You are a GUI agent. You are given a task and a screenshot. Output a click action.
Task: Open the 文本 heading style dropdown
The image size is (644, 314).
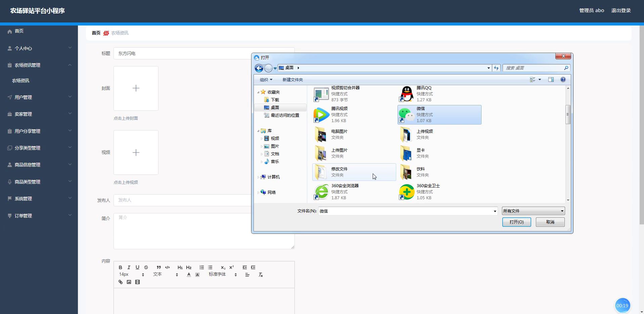click(x=165, y=274)
